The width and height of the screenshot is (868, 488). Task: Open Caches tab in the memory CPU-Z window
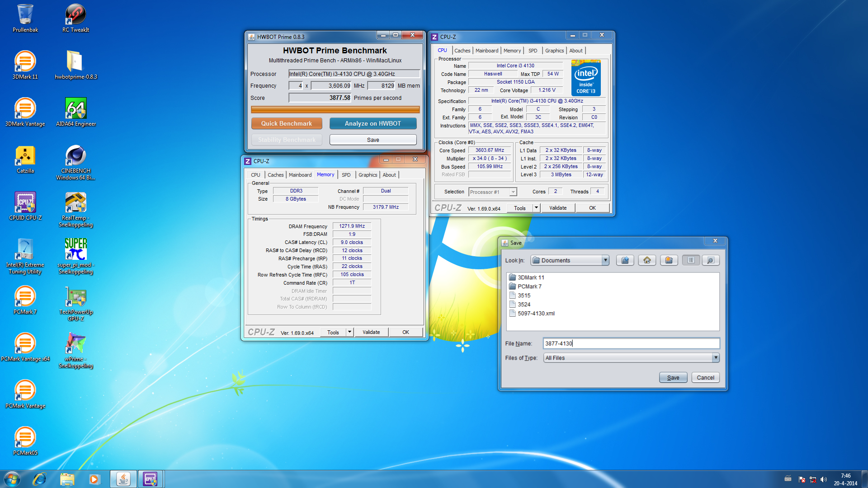coord(275,175)
